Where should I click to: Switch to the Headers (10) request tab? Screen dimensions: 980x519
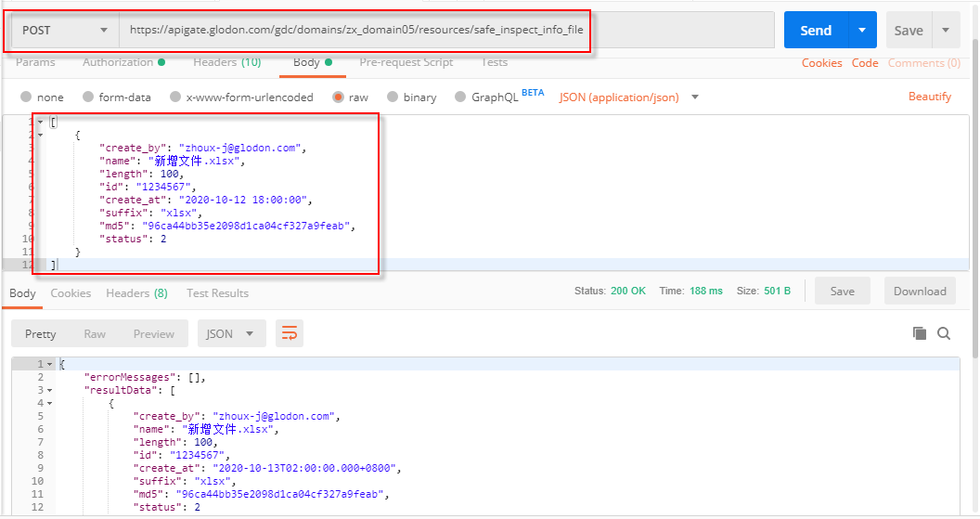pyautogui.click(x=226, y=62)
